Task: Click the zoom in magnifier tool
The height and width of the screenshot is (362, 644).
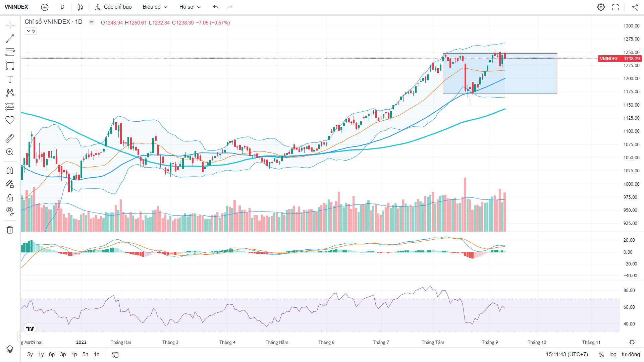Action: click(x=10, y=152)
